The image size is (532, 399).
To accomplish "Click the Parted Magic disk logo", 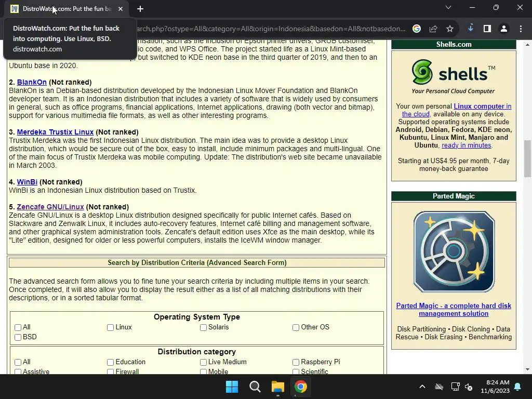I will [x=454, y=252].
